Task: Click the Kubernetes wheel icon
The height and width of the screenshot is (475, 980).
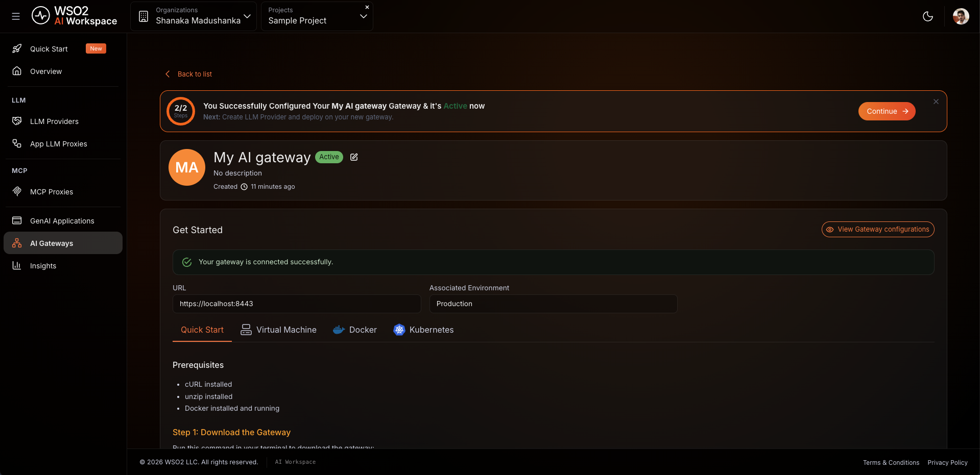Action: click(399, 330)
